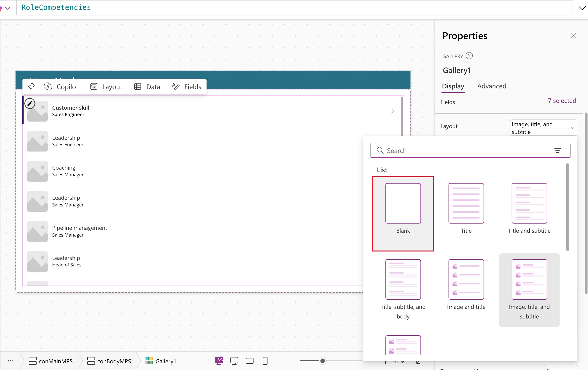
Task: Click the image placeholder in Head of Sales row
Action: click(x=37, y=261)
